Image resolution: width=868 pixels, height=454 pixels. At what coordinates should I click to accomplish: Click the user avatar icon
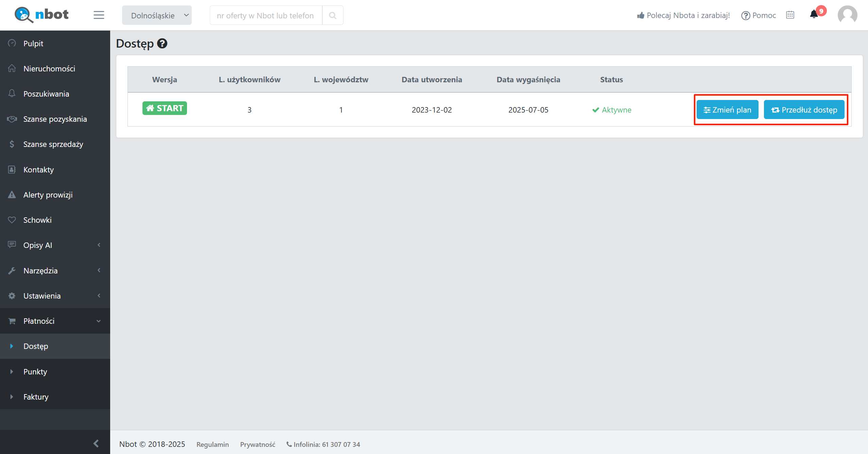[x=847, y=15]
